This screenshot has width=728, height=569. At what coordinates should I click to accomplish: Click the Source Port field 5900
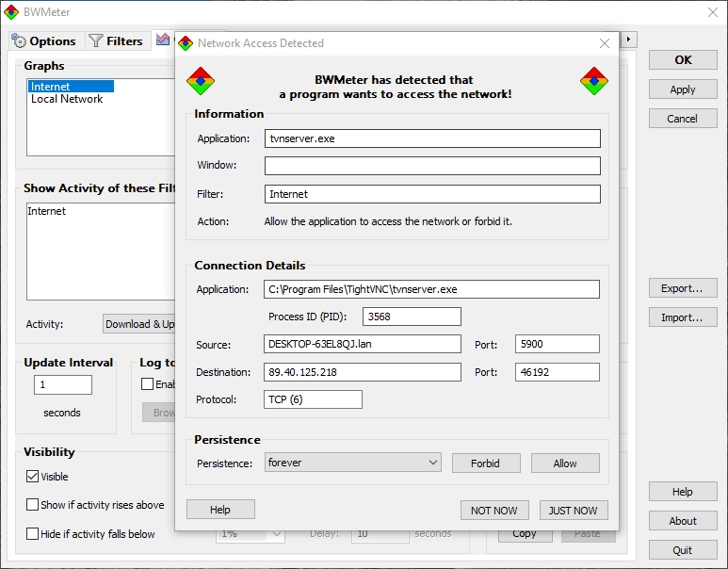pyautogui.click(x=558, y=344)
